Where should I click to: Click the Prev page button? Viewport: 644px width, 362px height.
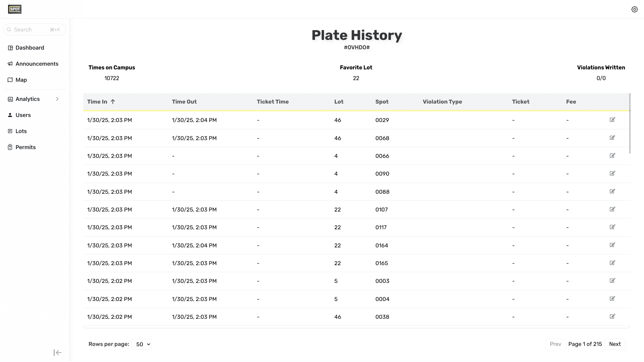[x=555, y=344]
